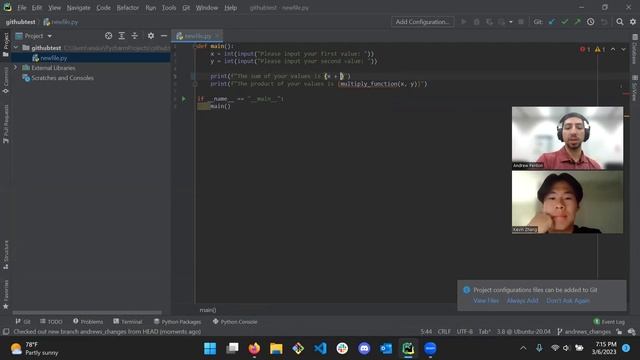Image resolution: width=640 pixels, height=360 pixels.
Task: Select Scratches and Consoles item
Action: pos(62,78)
